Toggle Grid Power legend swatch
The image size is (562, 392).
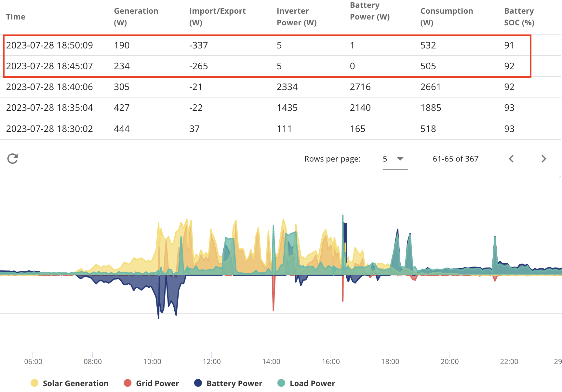pyautogui.click(x=127, y=383)
